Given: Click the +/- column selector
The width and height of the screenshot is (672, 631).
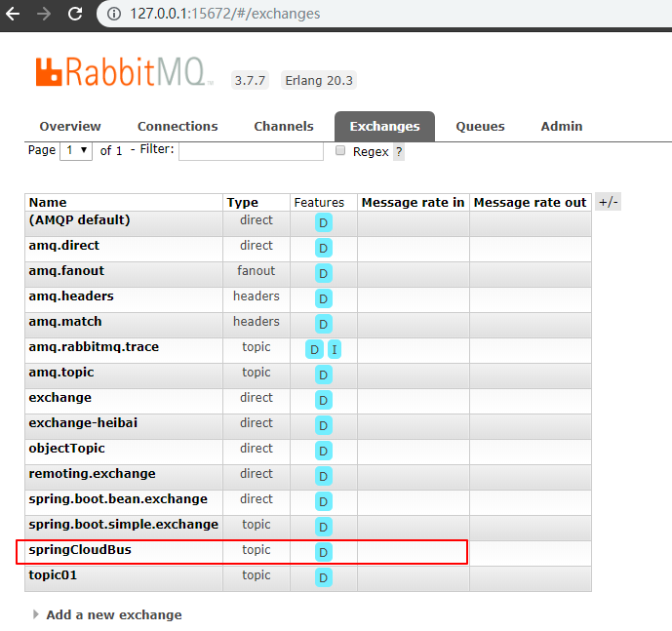Looking at the screenshot, I should (x=608, y=202).
